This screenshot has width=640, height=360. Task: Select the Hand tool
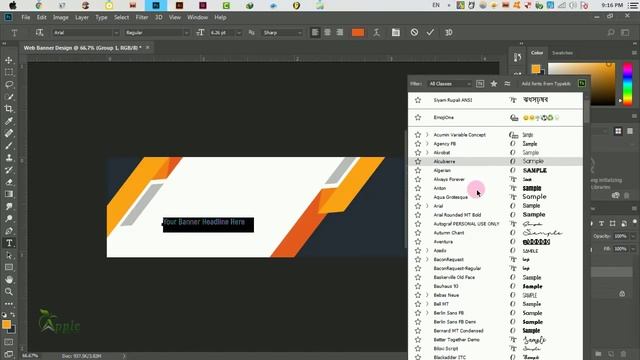[x=9, y=280]
